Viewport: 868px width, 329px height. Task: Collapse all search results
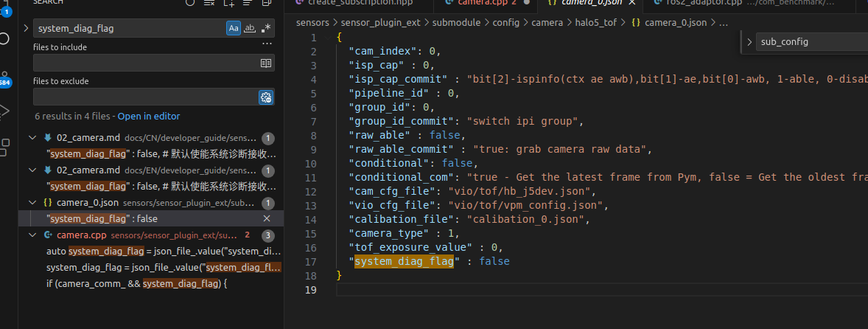266,3
